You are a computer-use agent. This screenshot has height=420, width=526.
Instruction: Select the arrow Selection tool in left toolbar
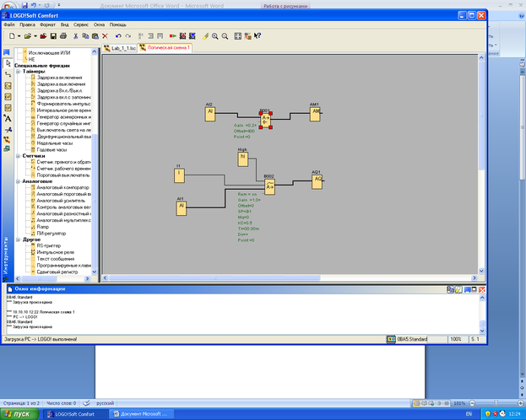[8, 63]
